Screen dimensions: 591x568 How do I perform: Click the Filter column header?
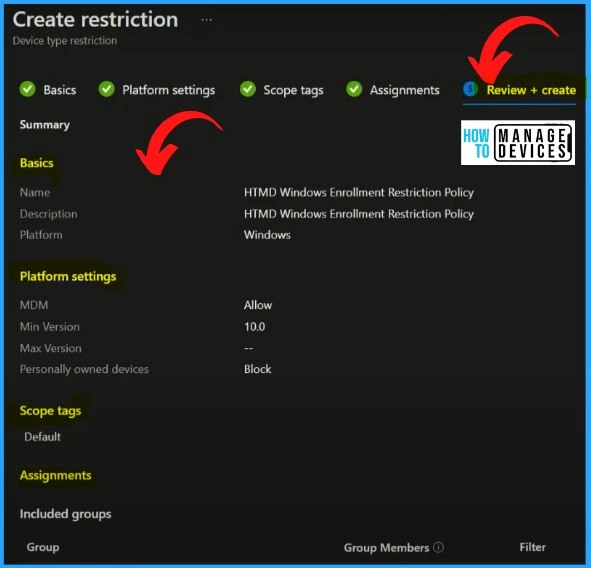(x=532, y=547)
